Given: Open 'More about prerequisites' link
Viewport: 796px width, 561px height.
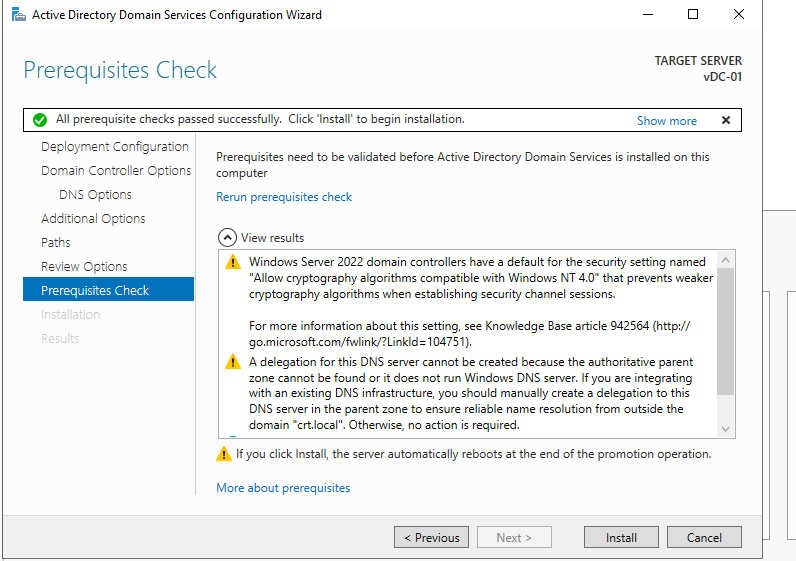Looking at the screenshot, I should (283, 488).
